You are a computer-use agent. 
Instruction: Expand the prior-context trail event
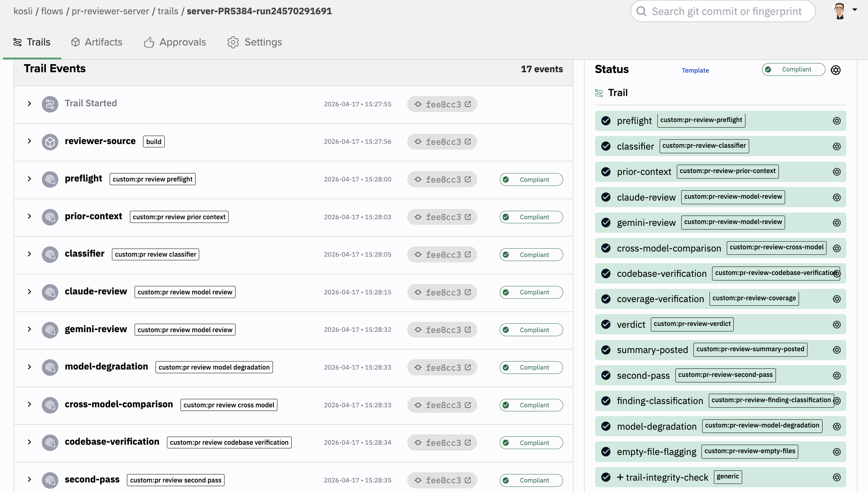click(29, 216)
